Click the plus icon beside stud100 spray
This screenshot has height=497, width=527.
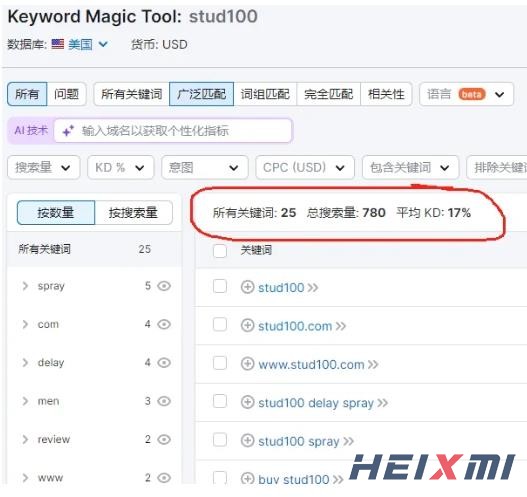point(247,441)
